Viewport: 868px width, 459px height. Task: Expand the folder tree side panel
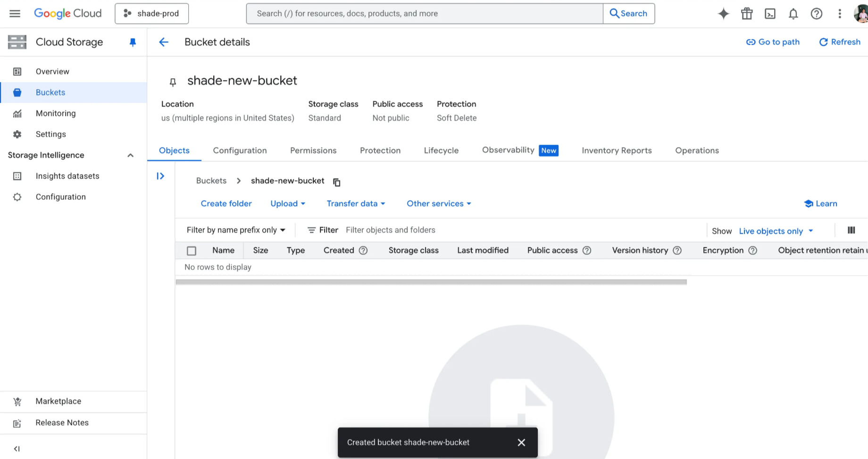[160, 176]
